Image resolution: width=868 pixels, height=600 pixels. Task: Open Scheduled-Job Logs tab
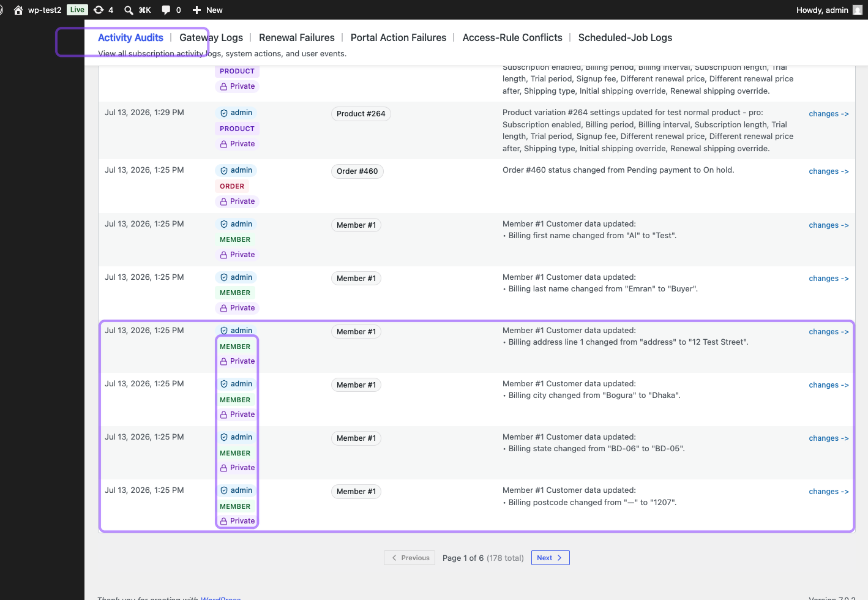point(625,37)
